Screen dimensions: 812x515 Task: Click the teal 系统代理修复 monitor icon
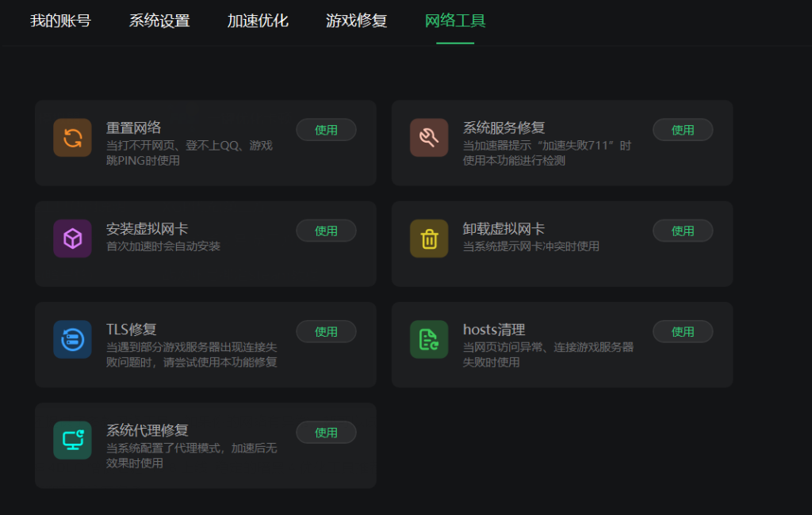(72, 441)
